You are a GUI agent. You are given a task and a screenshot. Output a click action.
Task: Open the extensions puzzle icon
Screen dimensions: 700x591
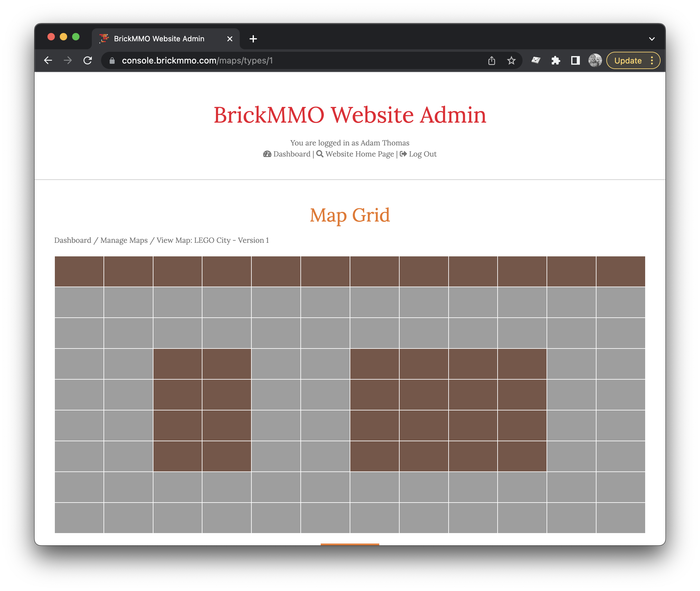point(556,61)
